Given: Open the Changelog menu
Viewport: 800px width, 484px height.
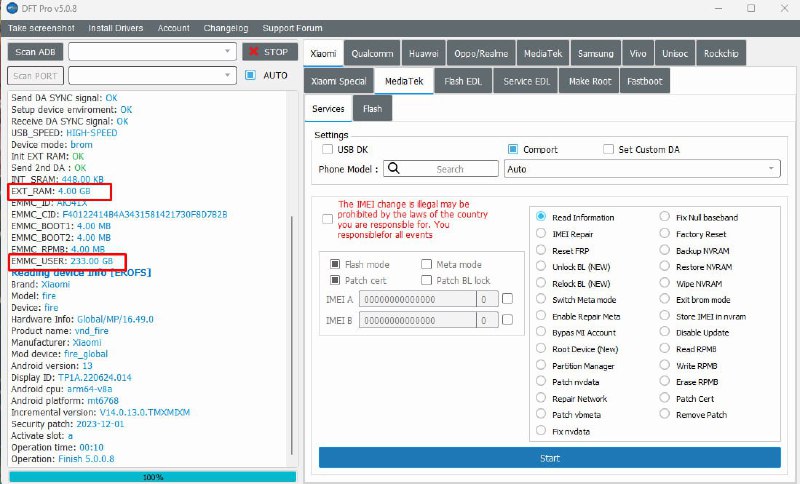Looking at the screenshot, I should [x=226, y=28].
